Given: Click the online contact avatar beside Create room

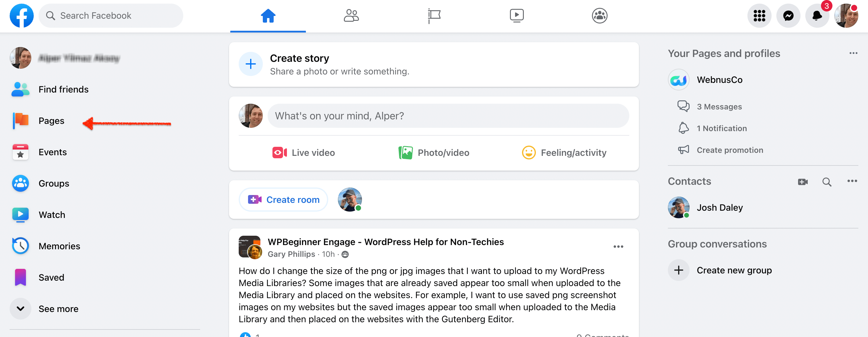Looking at the screenshot, I should coord(350,200).
